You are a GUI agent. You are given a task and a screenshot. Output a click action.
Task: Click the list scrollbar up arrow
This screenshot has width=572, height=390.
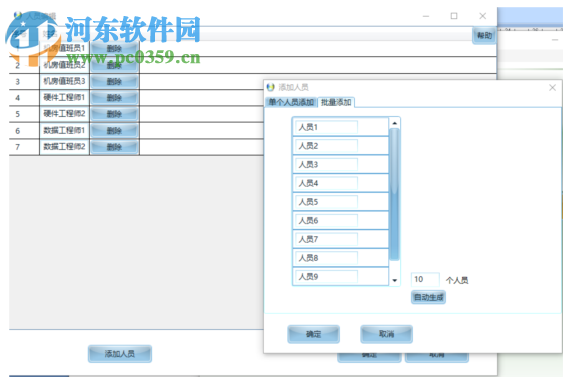(394, 123)
